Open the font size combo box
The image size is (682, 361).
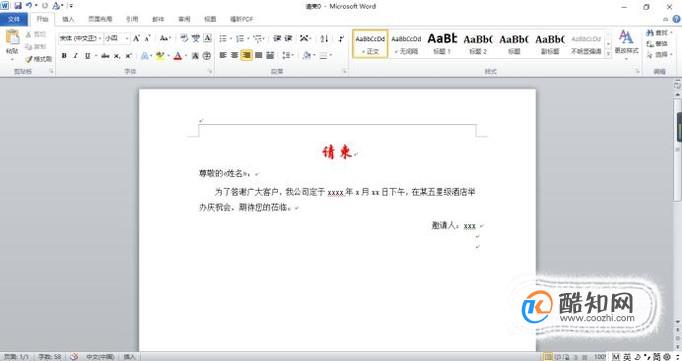click(x=117, y=38)
